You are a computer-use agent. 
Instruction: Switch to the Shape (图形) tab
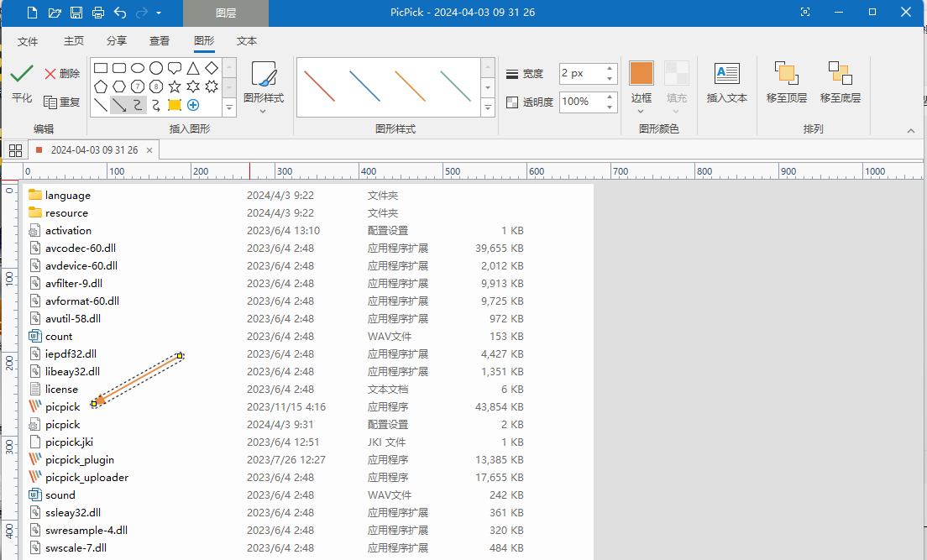204,41
